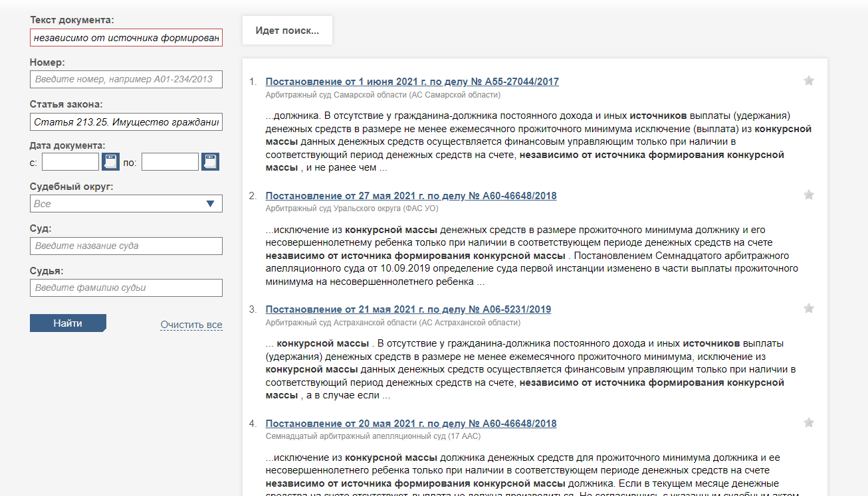The image size is (868, 496).
Task: Click the start date 'с' field
Action: (70, 162)
